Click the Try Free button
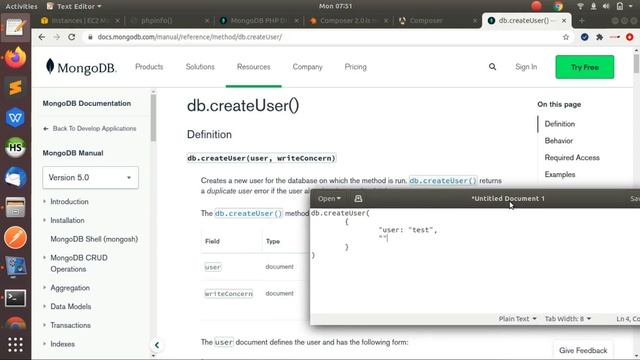The width and height of the screenshot is (640, 360). (584, 67)
